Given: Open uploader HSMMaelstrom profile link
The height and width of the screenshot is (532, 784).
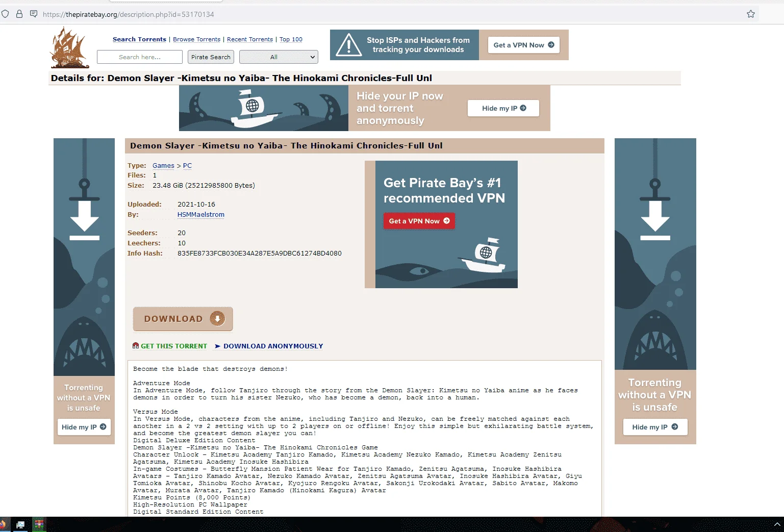Looking at the screenshot, I should (x=201, y=215).
